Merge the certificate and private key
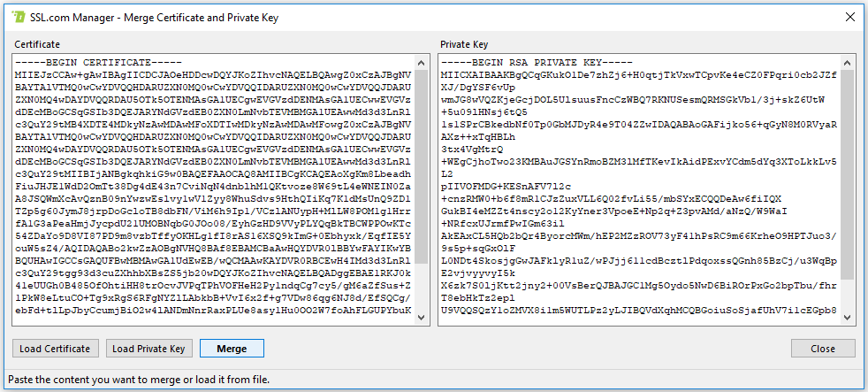This screenshot has height=392, width=868. tap(232, 349)
